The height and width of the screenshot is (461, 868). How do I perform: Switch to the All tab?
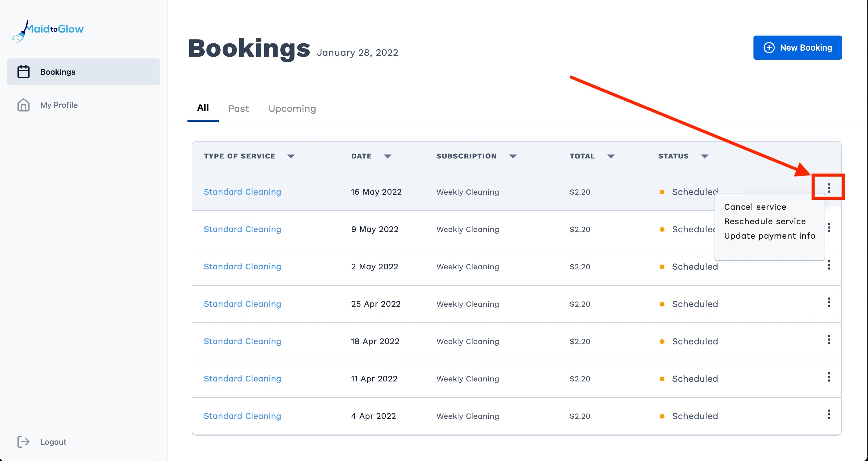203,108
